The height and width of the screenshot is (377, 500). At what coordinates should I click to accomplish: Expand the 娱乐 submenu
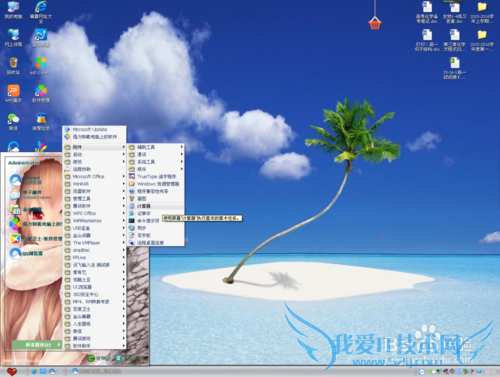[156, 169]
